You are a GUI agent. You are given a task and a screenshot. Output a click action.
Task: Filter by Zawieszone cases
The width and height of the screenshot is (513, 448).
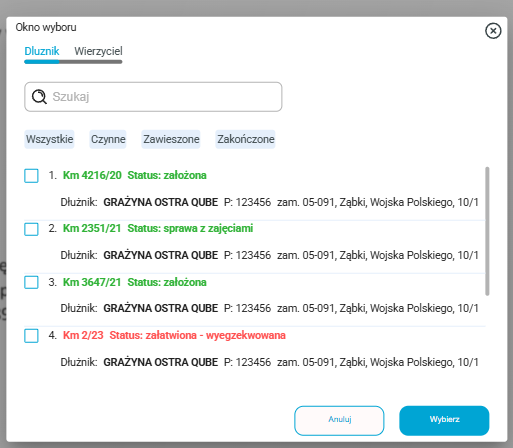[171, 139]
